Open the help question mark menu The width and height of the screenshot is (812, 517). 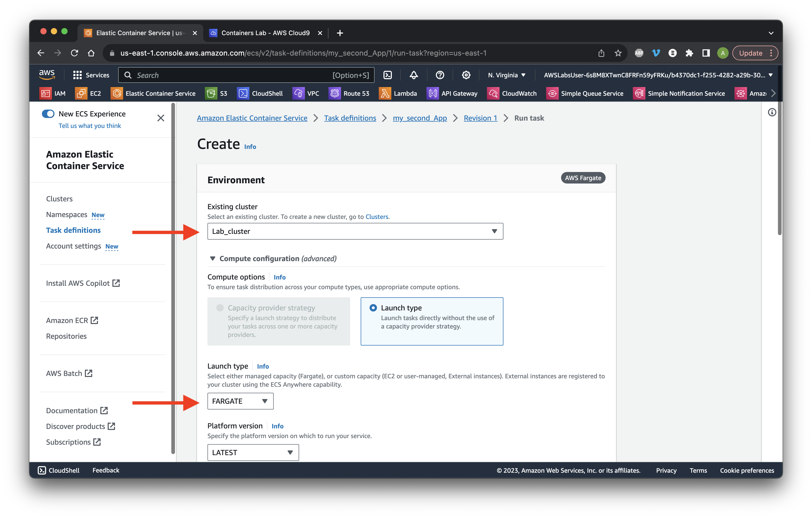click(x=440, y=75)
